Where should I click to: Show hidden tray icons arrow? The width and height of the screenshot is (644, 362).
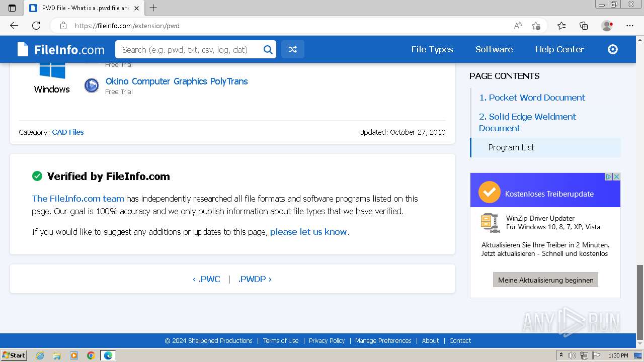click(561, 355)
